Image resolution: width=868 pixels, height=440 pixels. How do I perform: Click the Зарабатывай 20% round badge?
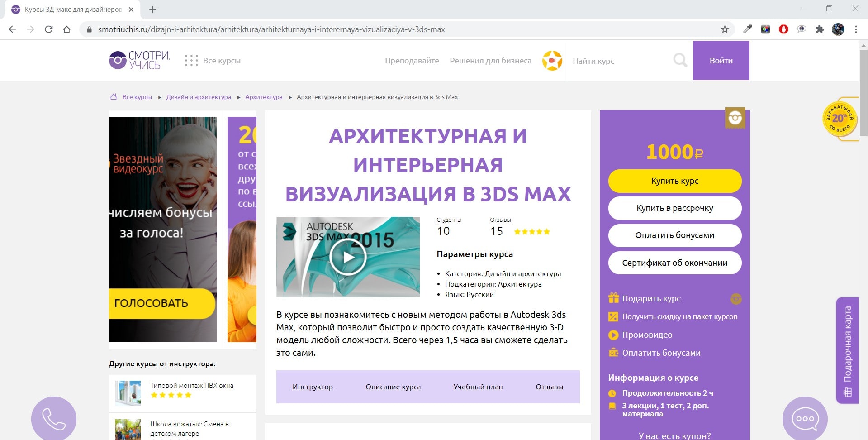click(x=840, y=119)
